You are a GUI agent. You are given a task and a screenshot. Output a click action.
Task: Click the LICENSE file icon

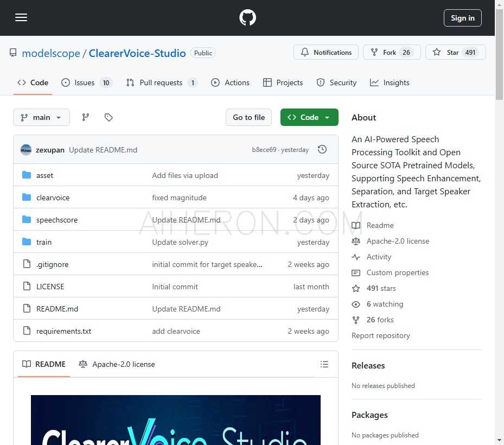tap(27, 286)
